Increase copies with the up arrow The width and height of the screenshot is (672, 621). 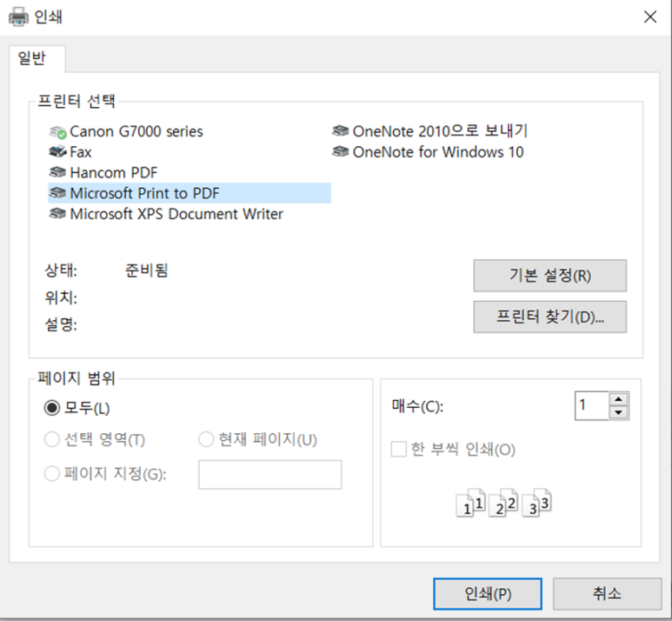click(618, 399)
